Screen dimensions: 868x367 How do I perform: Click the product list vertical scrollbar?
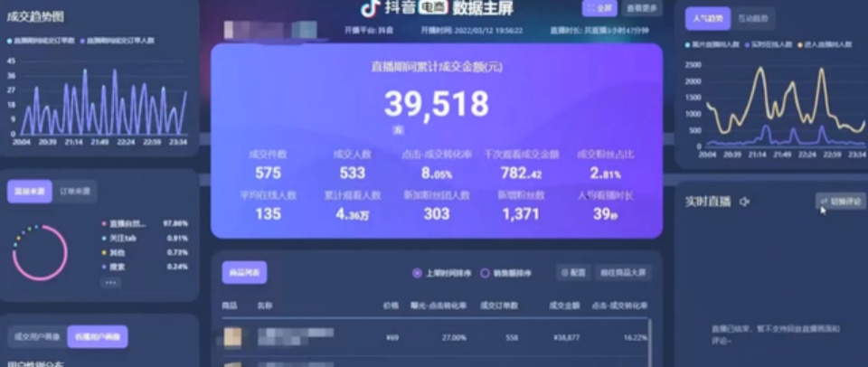click(649, 342)
